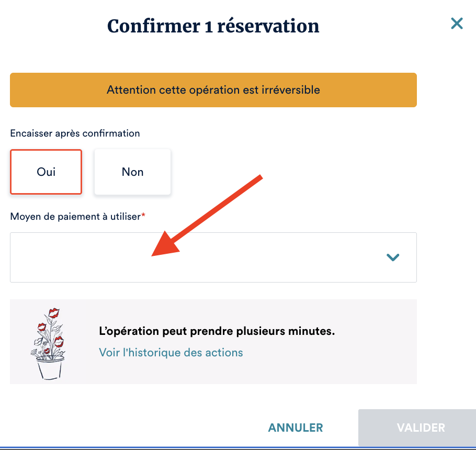The width and height of the screenshot is (476, 450).
Task: Click the Encaisser après confirmation label
Action: (75, 133)
